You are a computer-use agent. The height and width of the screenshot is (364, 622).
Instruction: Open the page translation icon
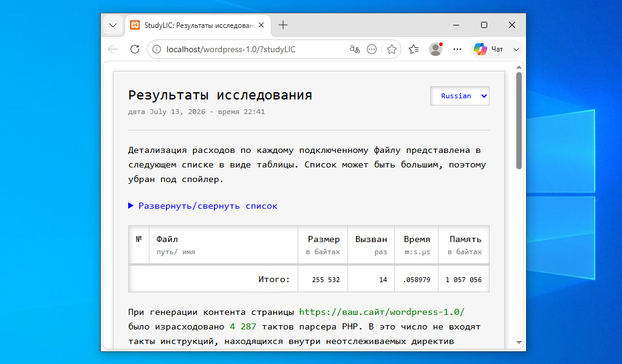tap(355, 49)
